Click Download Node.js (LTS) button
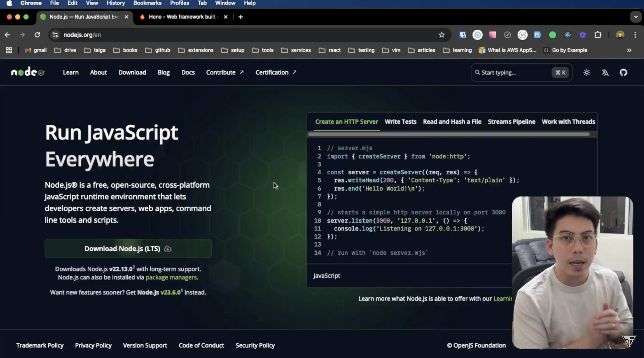Viewport: 644px width, 358px height. coord(128,248)
